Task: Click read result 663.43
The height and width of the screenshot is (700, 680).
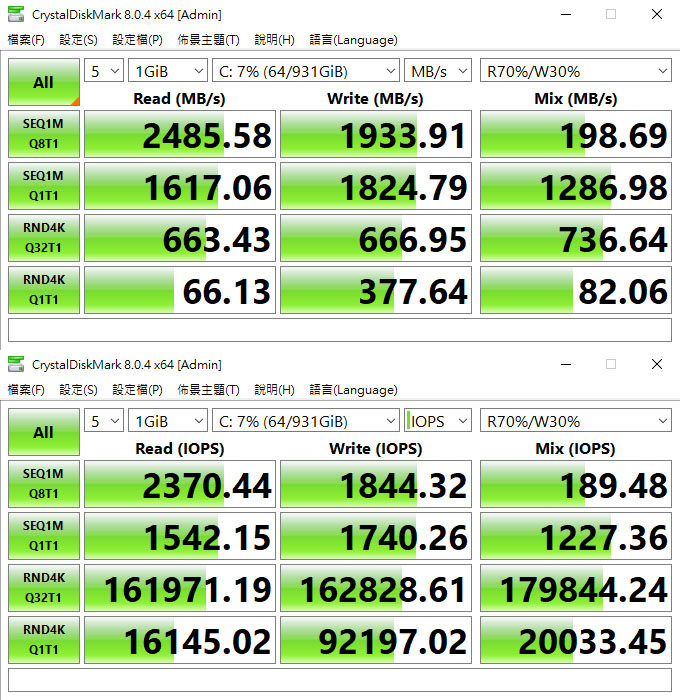Action: point(180,238)
